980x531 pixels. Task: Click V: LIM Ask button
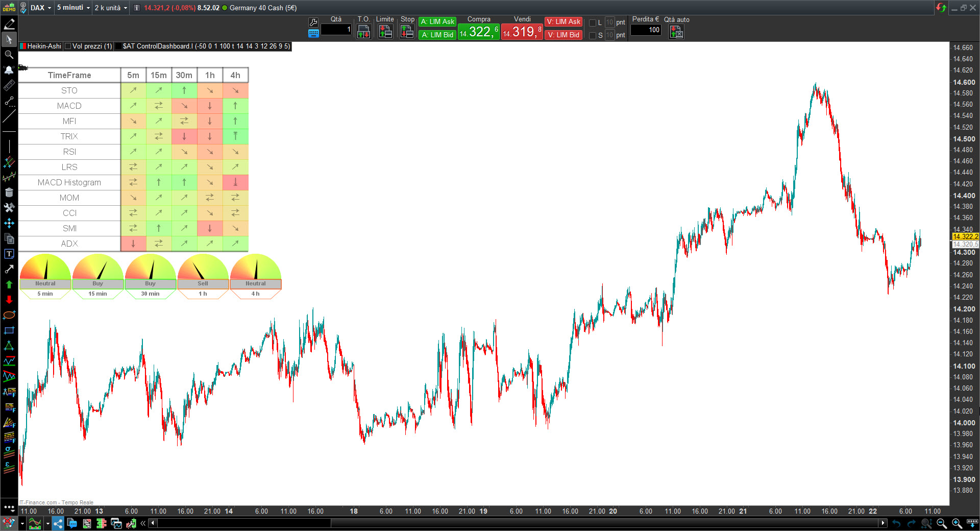pos(563,21)
